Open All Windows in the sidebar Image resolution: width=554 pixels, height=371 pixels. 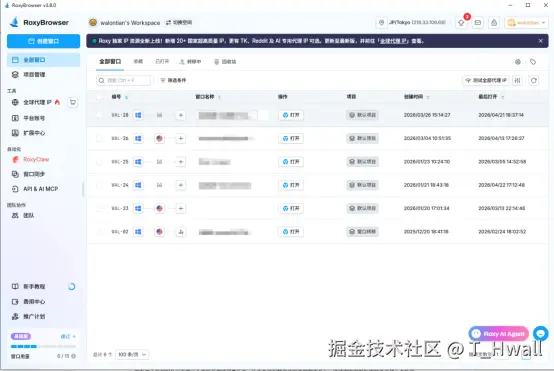pyautogui.click(x=43, y=60)
